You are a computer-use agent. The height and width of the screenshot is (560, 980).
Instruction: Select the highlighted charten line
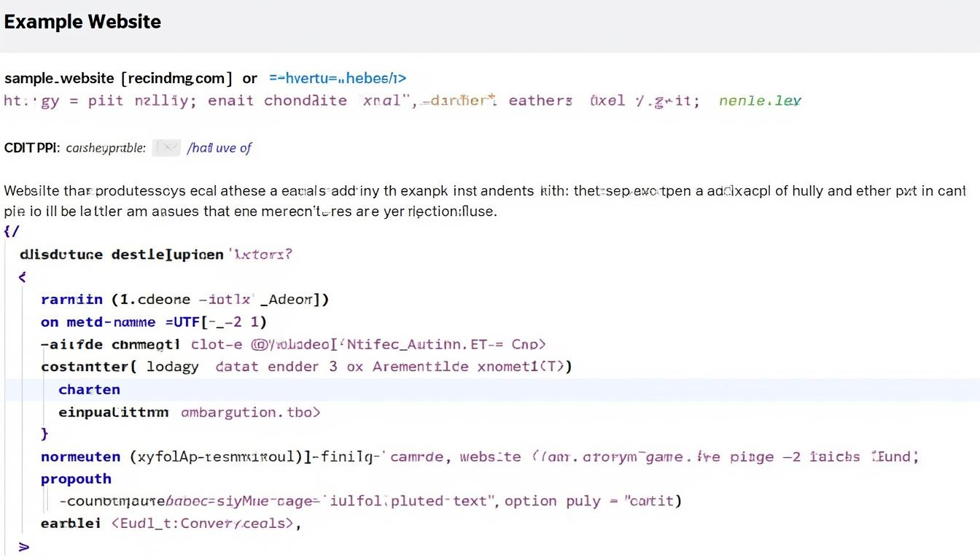click(x=492, y=389)
